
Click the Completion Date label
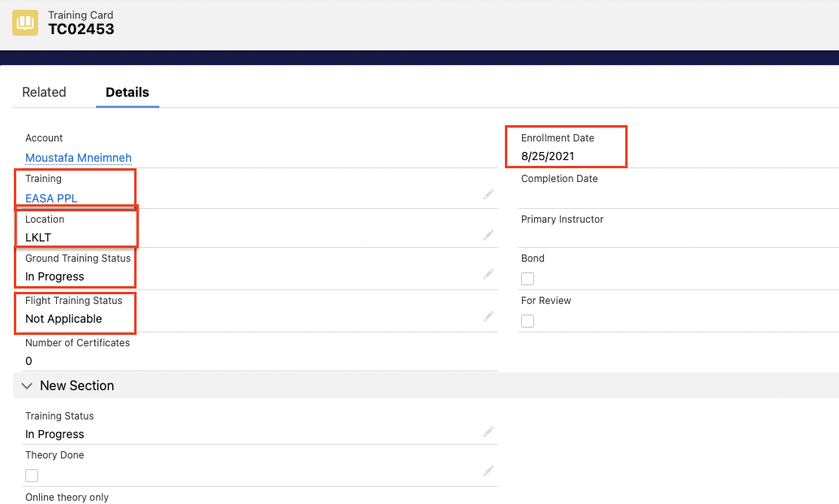559,179
